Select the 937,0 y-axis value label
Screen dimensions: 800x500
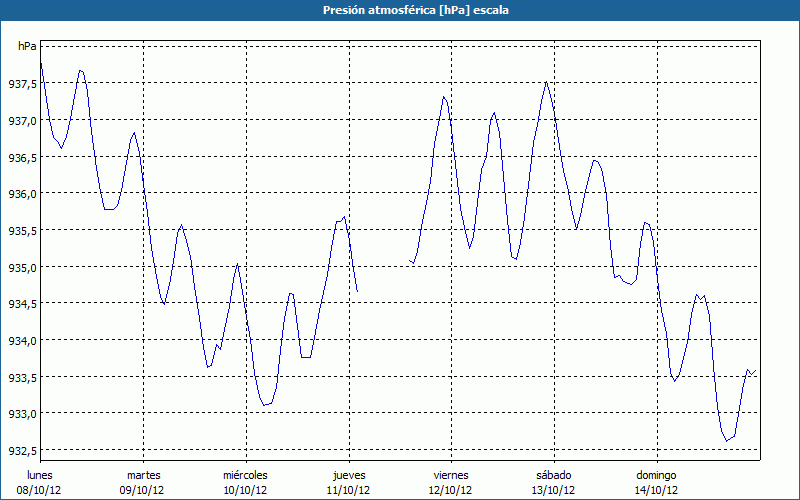pyautogui.click(x=23, y=121)
